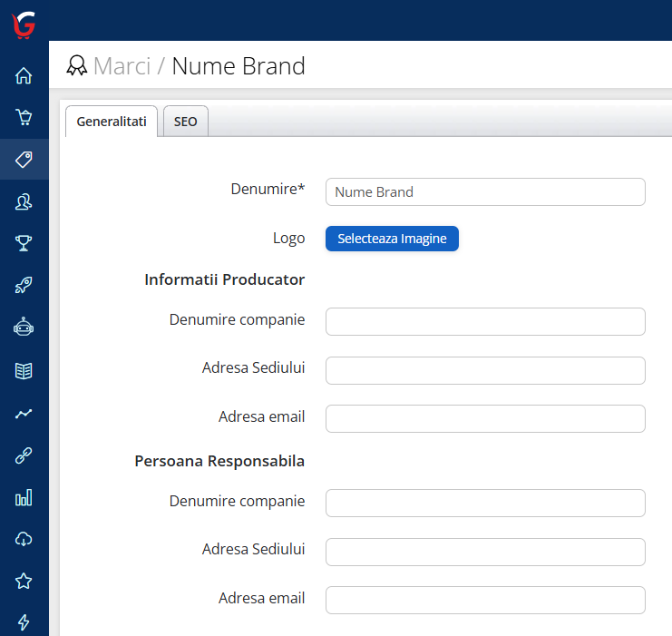The image size is (672, 636).
Task: Click the trophy icon in sidebar
Action: click(24, 243)
